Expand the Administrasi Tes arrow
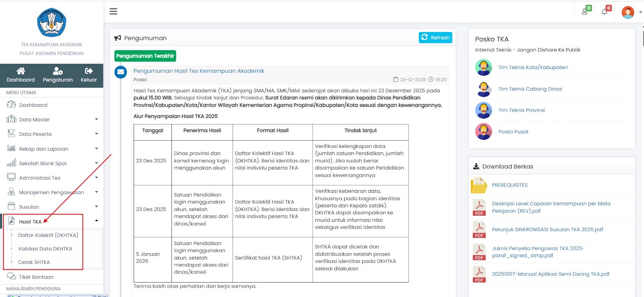 point(96,178)
